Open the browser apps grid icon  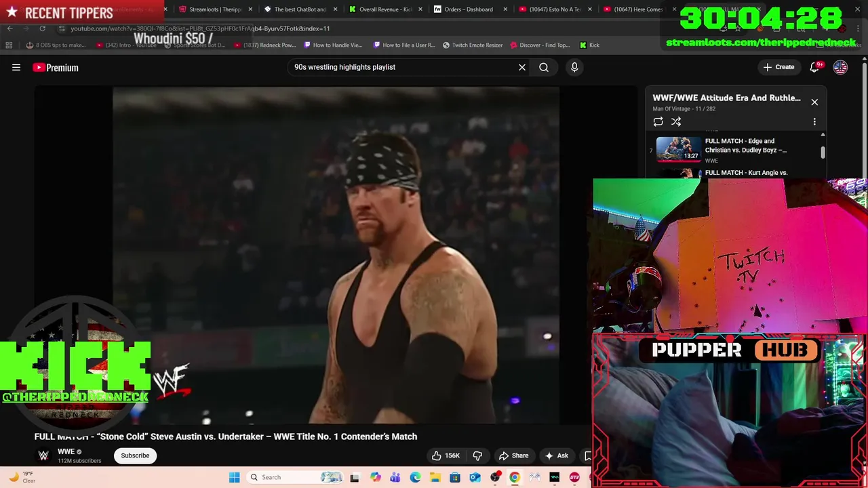9,45
